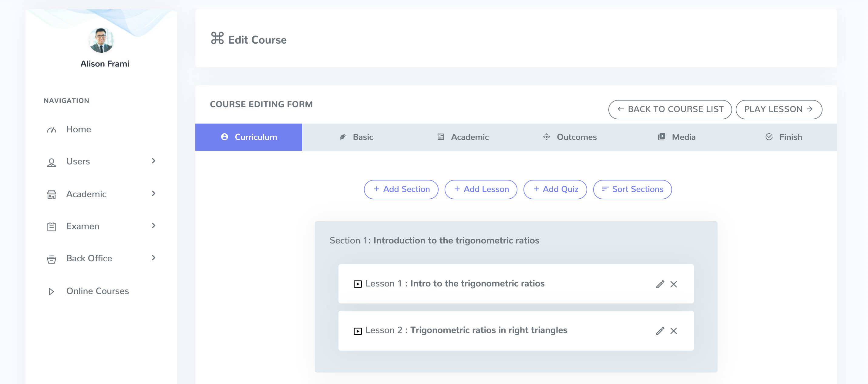Expand the Back Office submenu arrow
The width and height of the screenshot is (868, 384).
154,258
